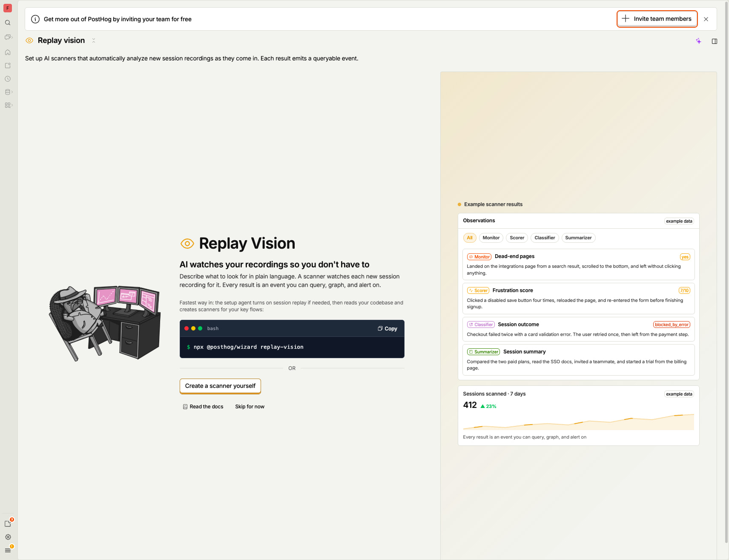
Task: Open the sidebar square icon without a number badge
Action: (8, 66)
